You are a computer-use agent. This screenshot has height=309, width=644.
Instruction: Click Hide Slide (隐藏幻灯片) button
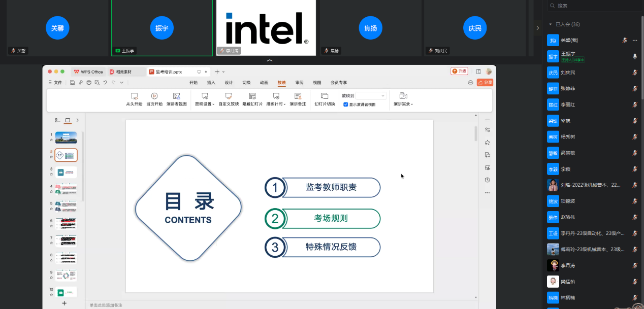tap(252, 99)
